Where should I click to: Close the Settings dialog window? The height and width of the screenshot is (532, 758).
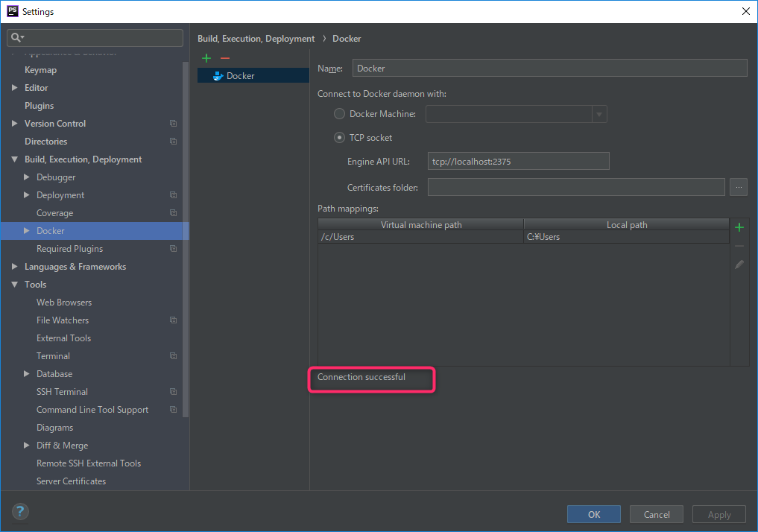coord(746,11)
